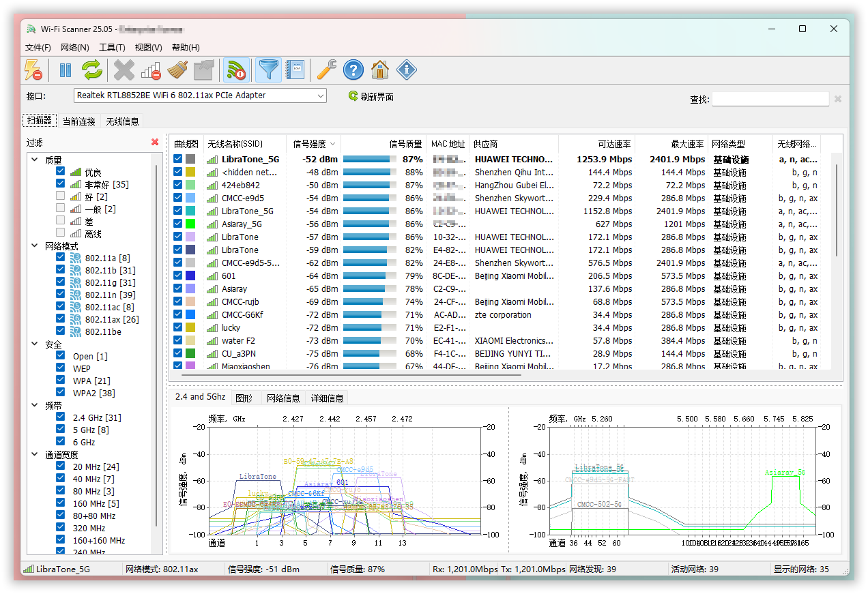This screenshot has height=594, width=868.
Task: Collapse the 通道宽度 filter group
Action: (x=35, y=455)
